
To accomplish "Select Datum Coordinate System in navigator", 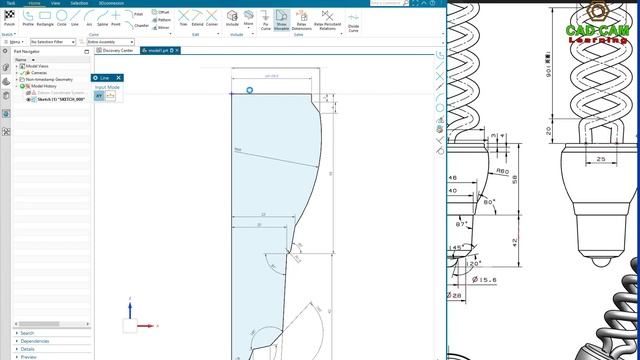I will tap(60, 93).
